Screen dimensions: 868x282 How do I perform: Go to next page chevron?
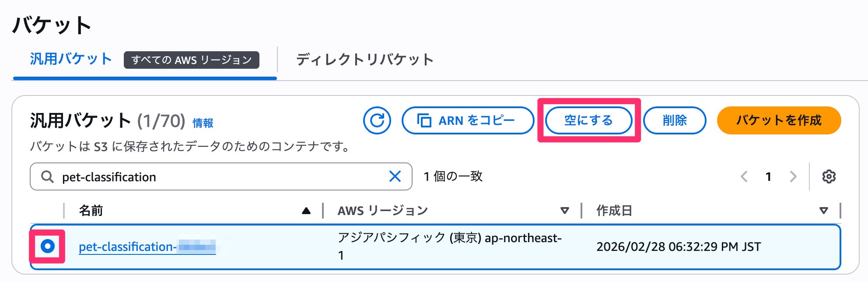[793, 176]
